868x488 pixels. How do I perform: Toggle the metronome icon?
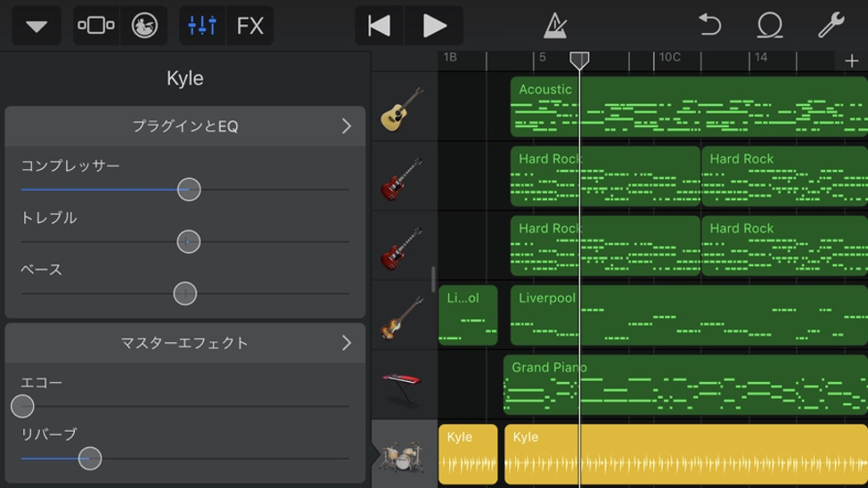coord(554,26)
